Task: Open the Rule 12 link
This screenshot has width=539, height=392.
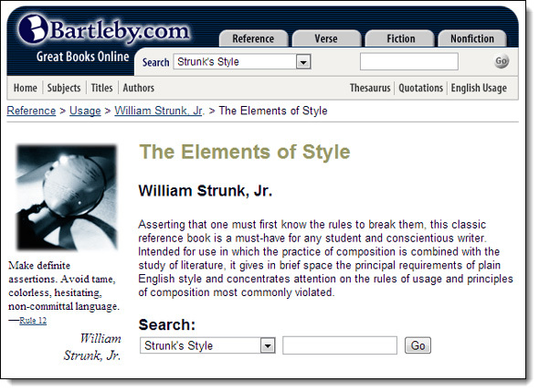Action: [x=33, y=321]
